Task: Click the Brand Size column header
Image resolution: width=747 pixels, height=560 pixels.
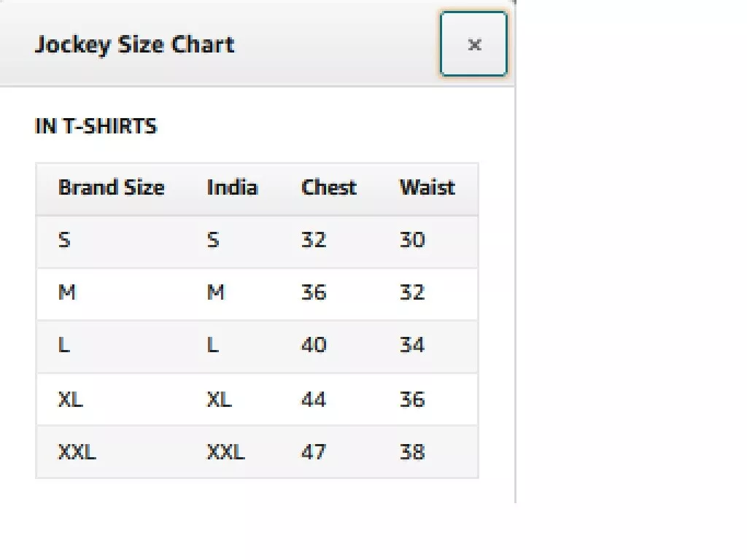Action: tap(111, 187)
